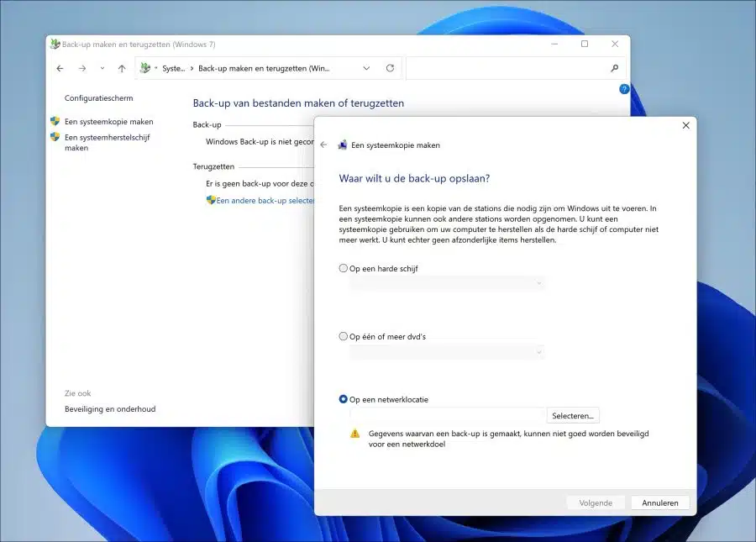Close the Back-up maken en terugzetten window
Viewport: 756px width, 542px height.
click(615, 44)
